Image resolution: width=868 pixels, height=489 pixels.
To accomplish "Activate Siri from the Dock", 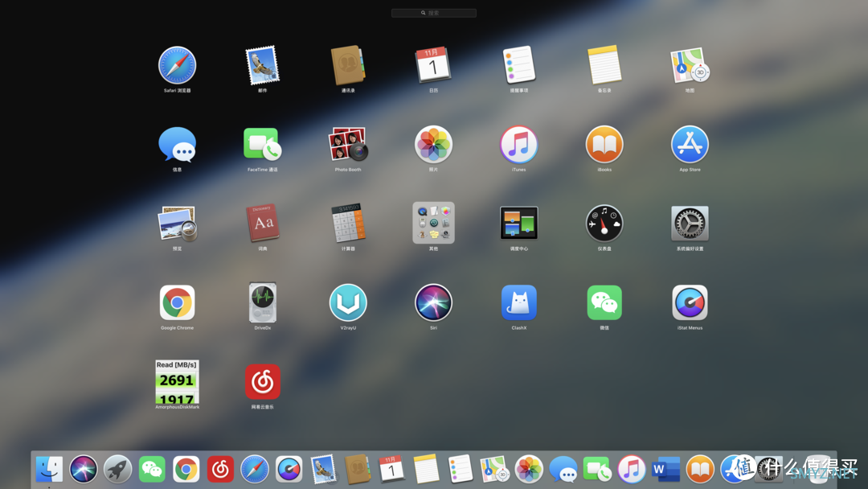I will click(83, 469).
